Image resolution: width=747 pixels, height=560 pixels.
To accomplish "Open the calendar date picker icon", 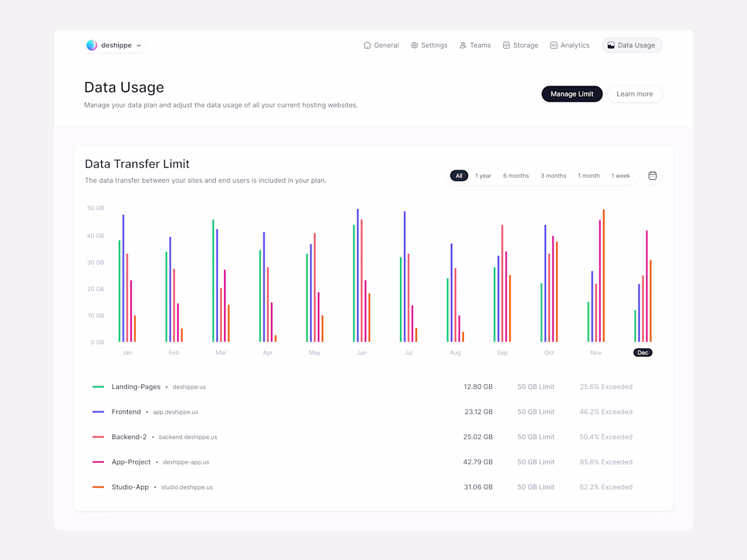I will coord(652,176).
